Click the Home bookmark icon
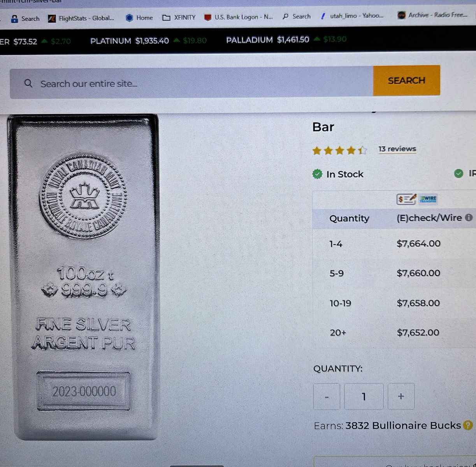Viewport: 476px width, 467px height. click(x=130, y=18)
